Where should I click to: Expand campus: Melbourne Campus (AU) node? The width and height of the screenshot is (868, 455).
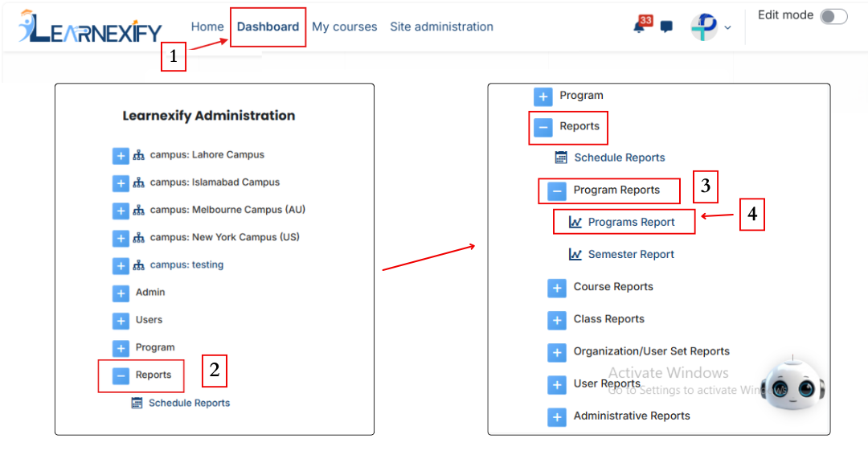coord(121,211)
